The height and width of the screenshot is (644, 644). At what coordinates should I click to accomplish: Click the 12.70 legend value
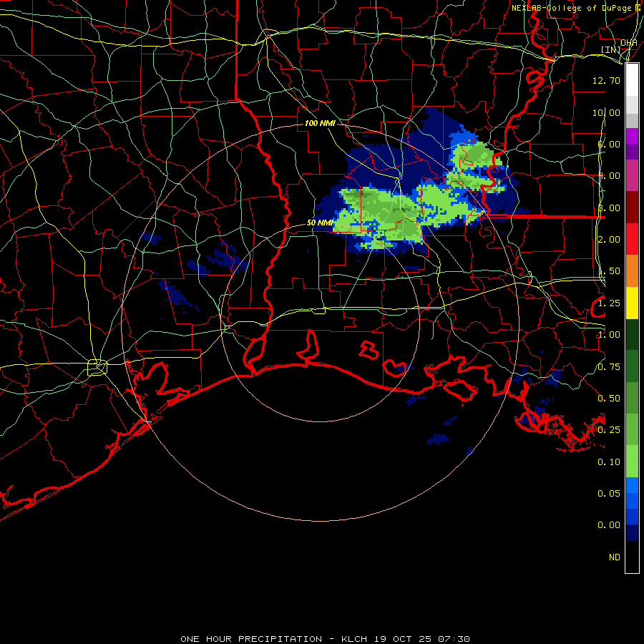point(606,80)
